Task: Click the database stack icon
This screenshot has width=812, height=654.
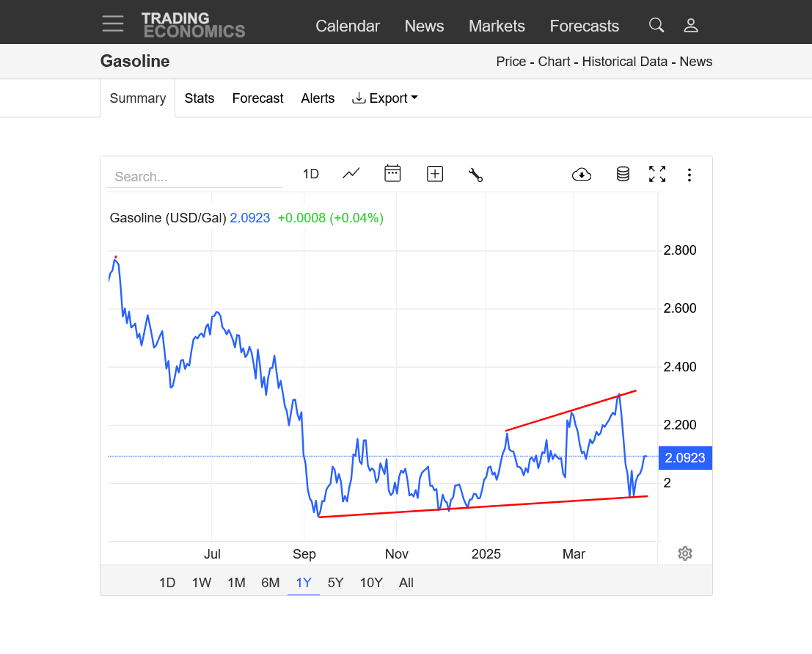Action: tap(623, 175)
